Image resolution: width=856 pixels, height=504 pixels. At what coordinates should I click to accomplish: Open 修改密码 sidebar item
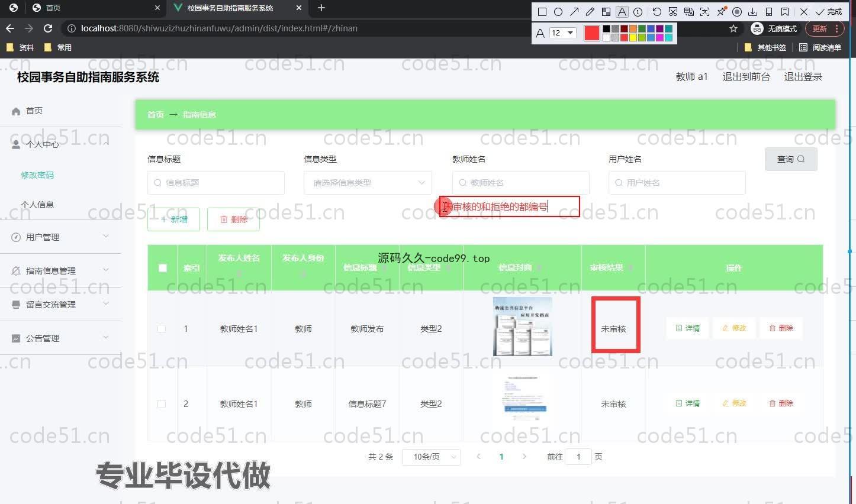click(37, 175)
